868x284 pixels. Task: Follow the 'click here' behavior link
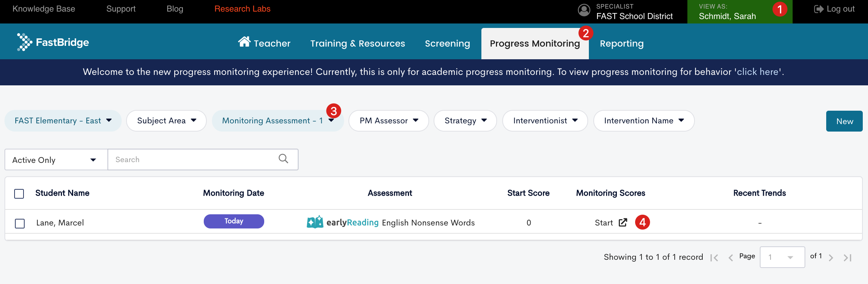(758, 72)
